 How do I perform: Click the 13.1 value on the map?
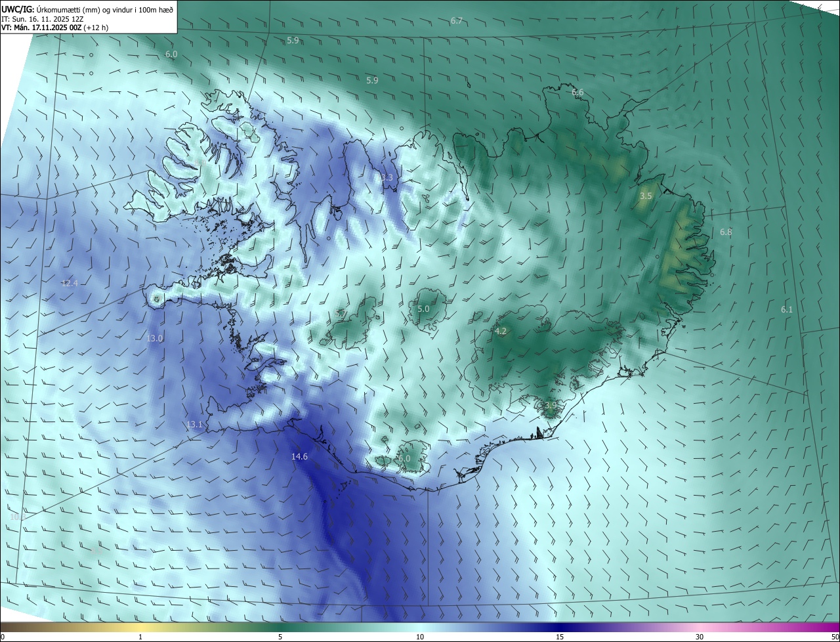coord(195,425)
